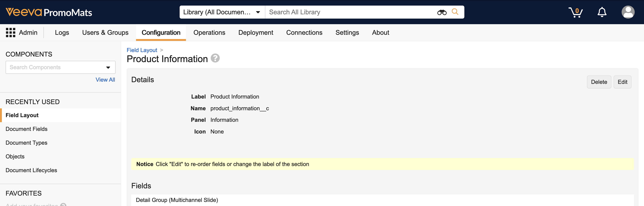The image size is (644, 206).
Task: Click the Veeva PromoMats logo
Action: point(49,12)
